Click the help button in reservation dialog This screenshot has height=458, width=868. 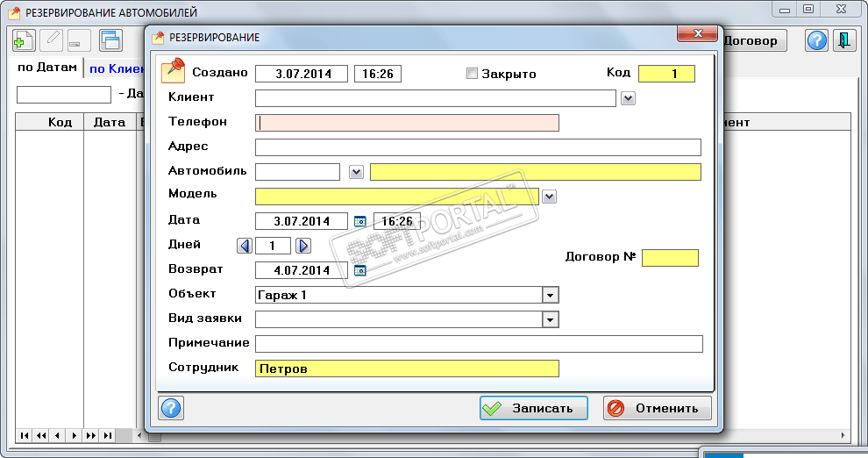click(x=171, y=408)
